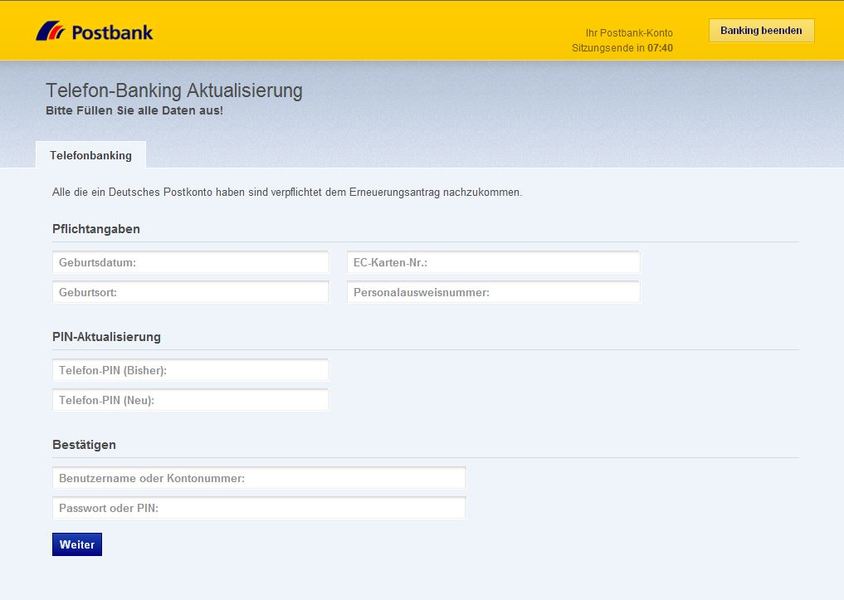Image resolution: width=844 pixels, height=600 pixels.
Task: Focus the Telefon-PIN (Neu) field
Action: tap(191, 400)
